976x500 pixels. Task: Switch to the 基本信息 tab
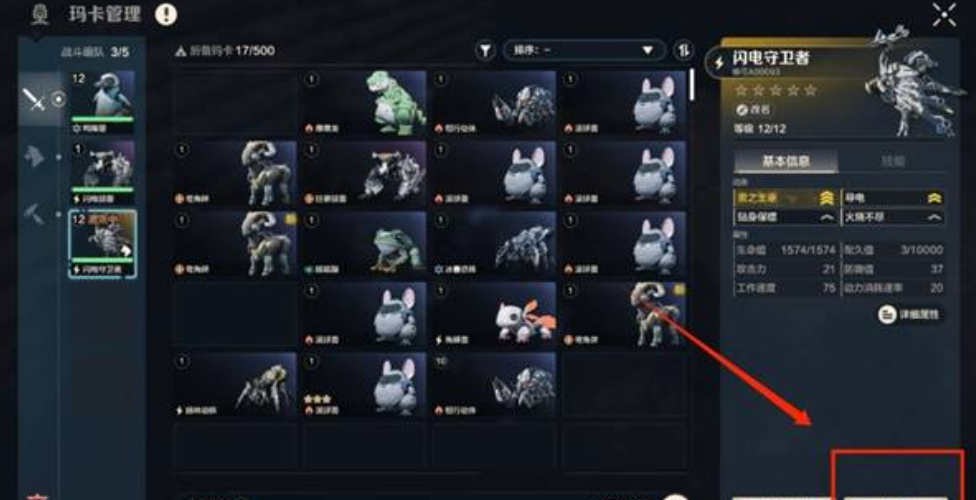(x=786, y=161)
